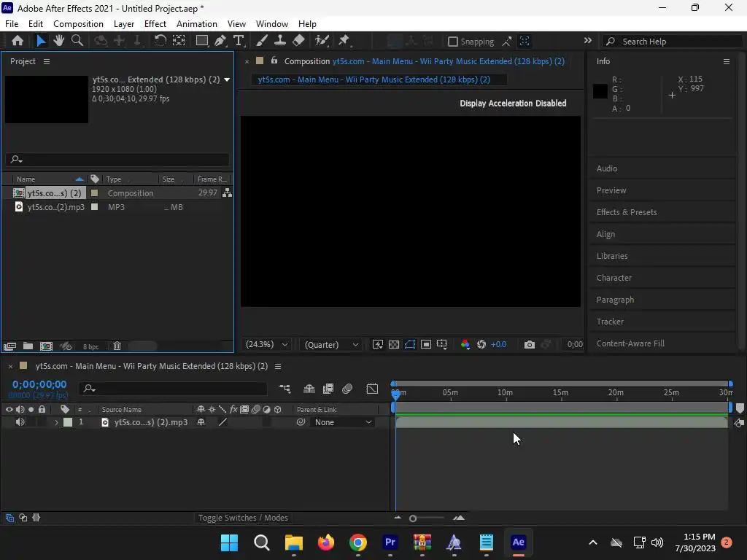747x560 pixels.
Task: Select the Rotation tool
Action: click(x=160, y=41)
